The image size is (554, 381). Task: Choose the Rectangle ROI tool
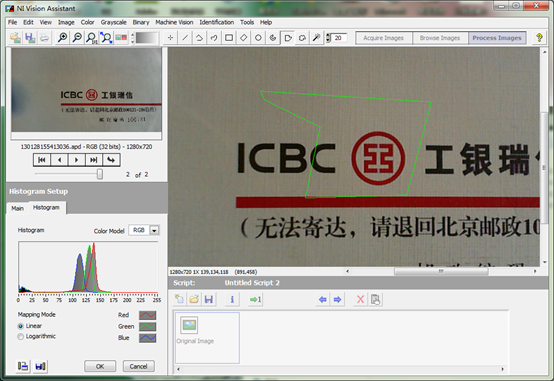(229, 37)
